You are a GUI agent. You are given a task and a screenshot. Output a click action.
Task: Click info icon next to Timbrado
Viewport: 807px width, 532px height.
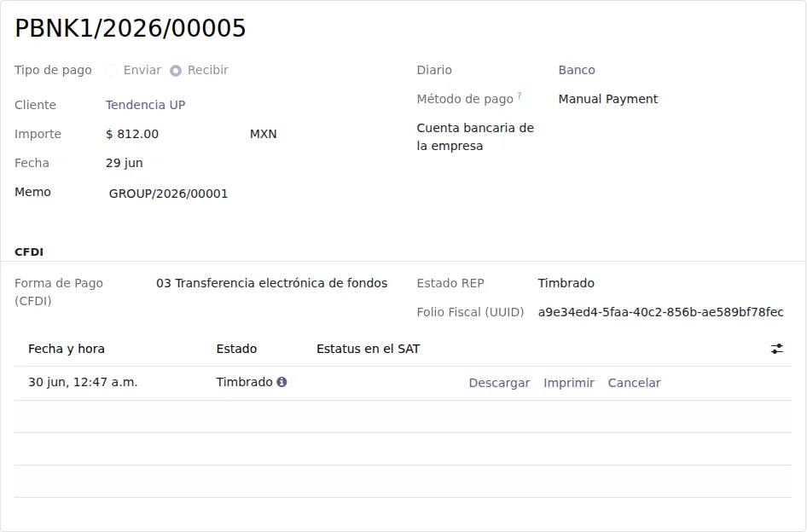[282, 382]
